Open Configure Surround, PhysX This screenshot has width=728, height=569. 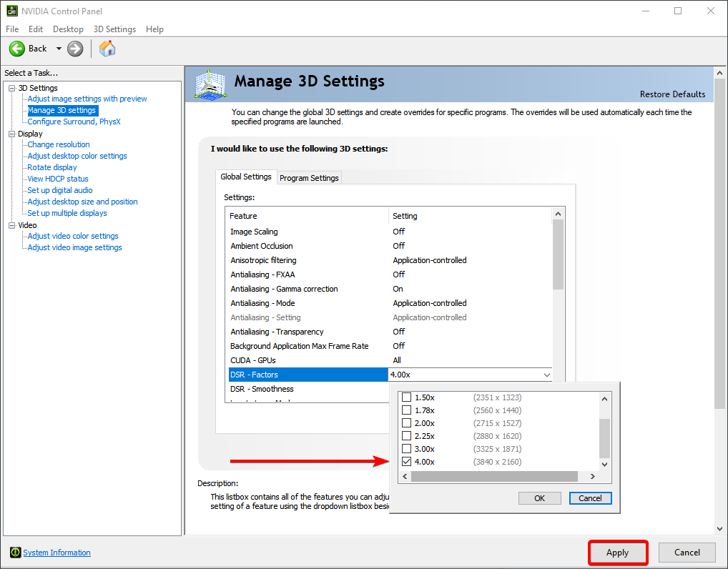click(74, 122)
